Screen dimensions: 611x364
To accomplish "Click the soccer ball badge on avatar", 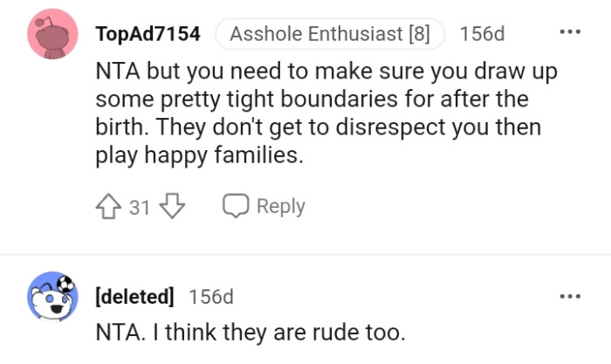I will coord(68,284).
